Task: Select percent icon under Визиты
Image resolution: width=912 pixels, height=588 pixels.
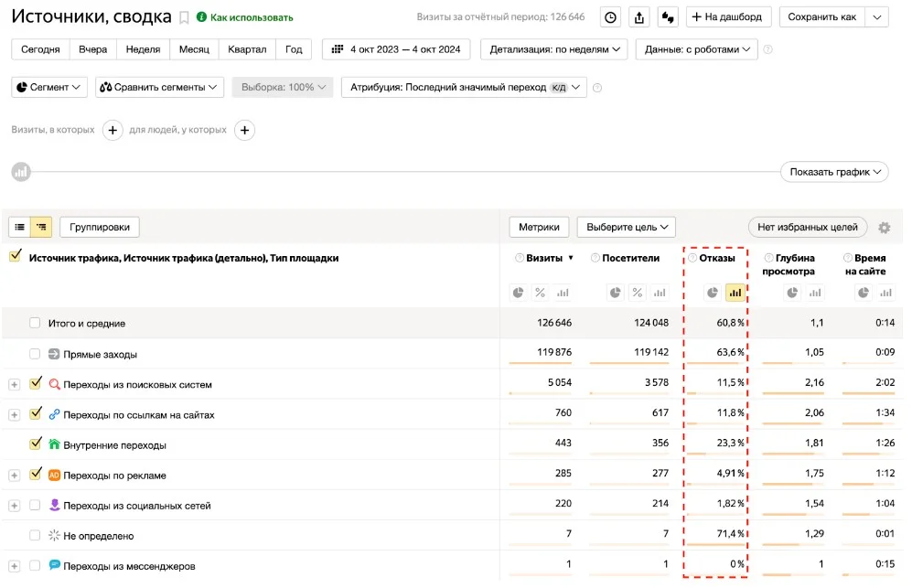Action: 541,293
